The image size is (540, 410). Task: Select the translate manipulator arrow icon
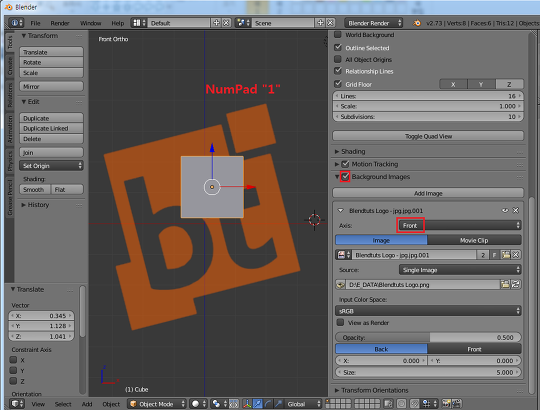pyautogui.click(x=258, y=403)
